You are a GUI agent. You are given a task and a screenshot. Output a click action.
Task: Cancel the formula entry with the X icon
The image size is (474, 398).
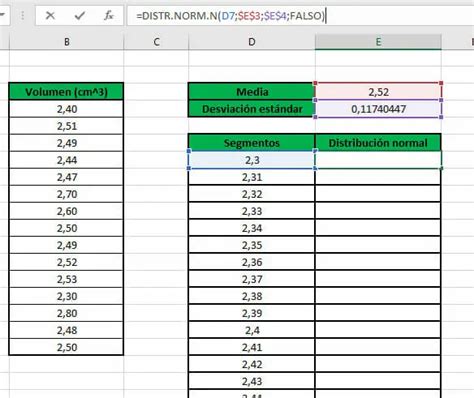coord(50,15)
